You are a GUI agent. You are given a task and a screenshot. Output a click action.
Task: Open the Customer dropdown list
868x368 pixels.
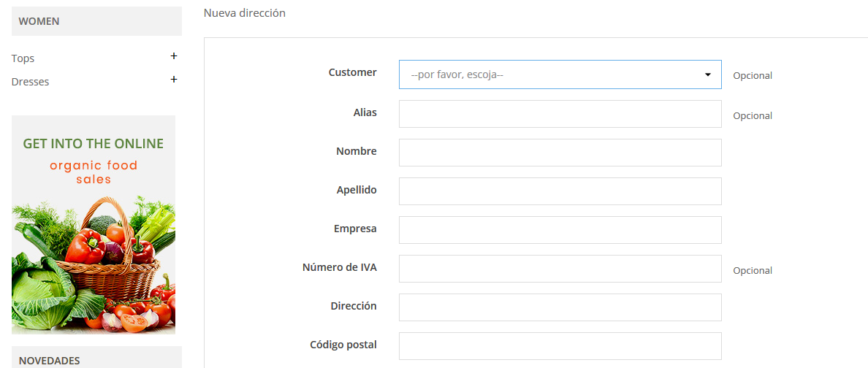pos(560,74)
